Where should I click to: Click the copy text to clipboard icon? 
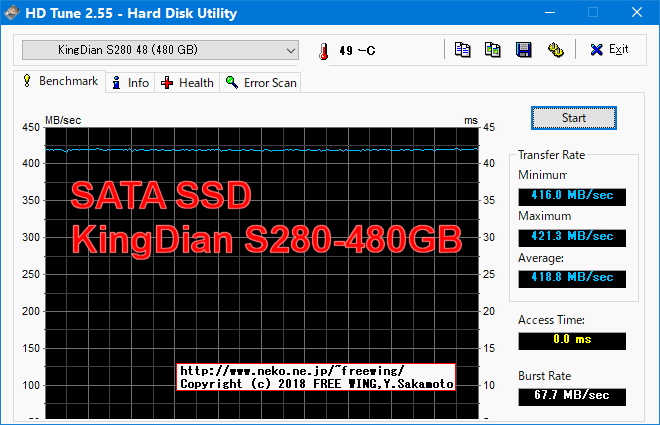click(463, 50)
